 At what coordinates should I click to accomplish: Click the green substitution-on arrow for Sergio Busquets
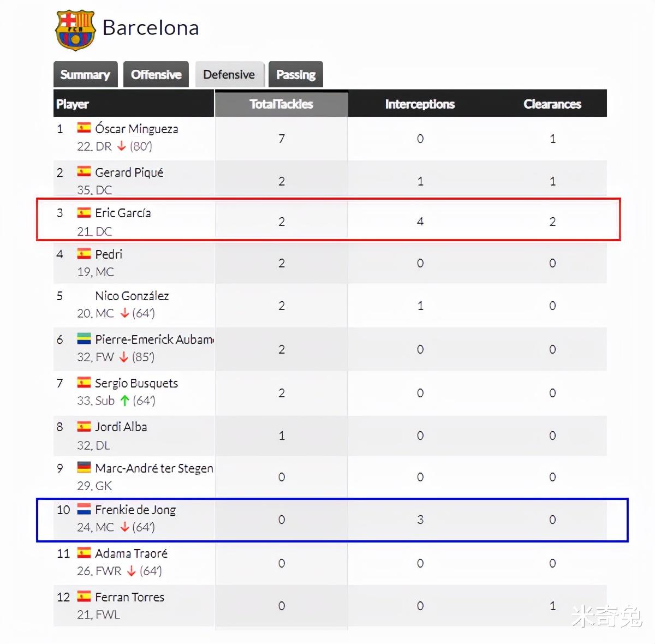click(125, 401)
